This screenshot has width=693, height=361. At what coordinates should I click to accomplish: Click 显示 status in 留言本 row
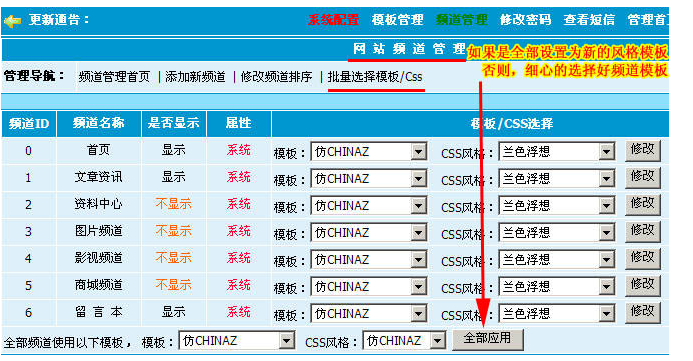click(x=174, y=312)
